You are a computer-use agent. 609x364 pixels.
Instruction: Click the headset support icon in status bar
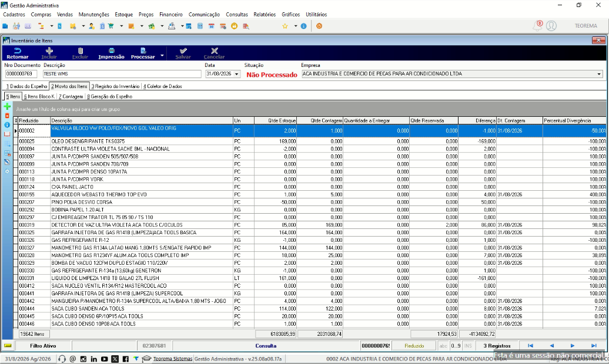pyautogui.click(x=62, y=359)
